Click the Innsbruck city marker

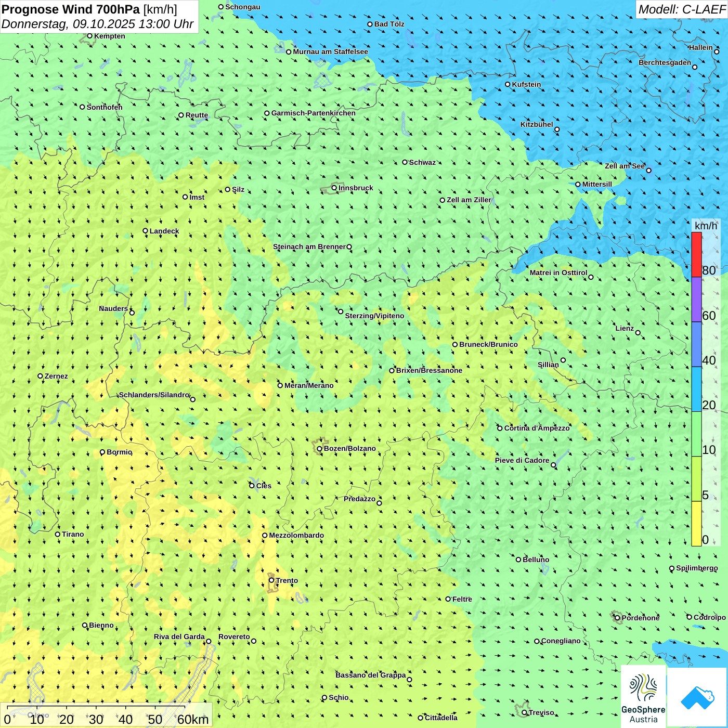click(x=334, y=188)
